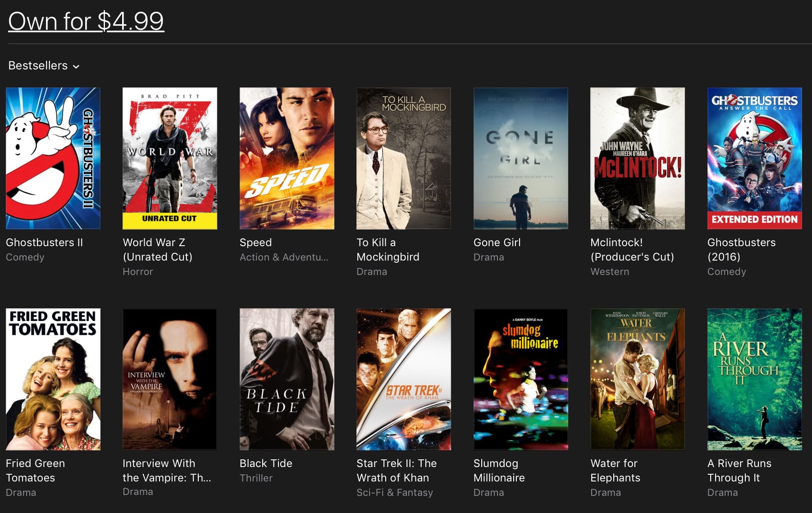Click 'Thriller' genre under Black Tide

256,478
